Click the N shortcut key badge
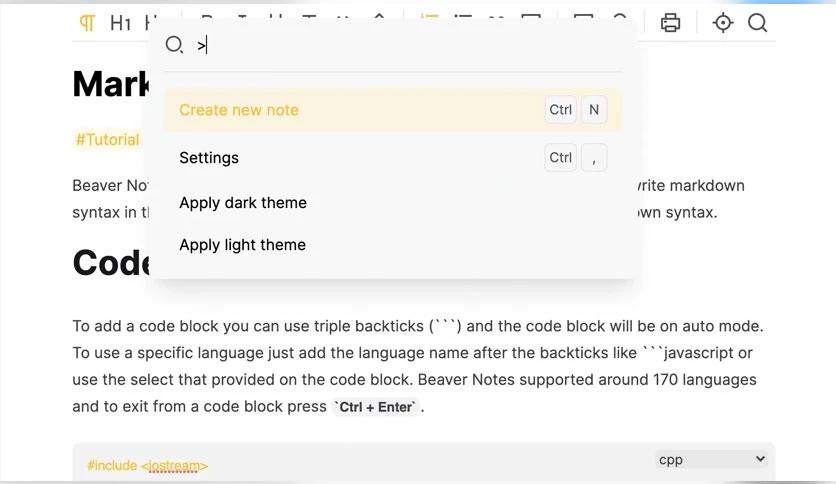This screenshot has width=836, height=484. tap(594, 110)
